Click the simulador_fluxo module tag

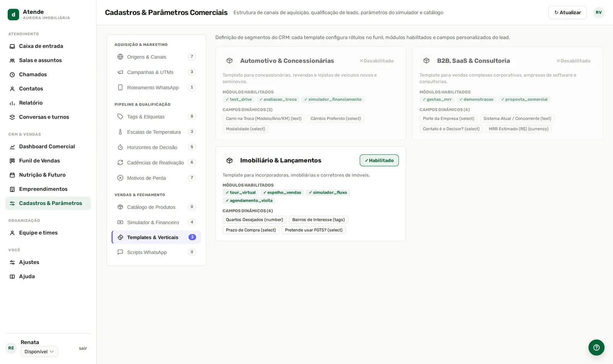pos(328,193)
